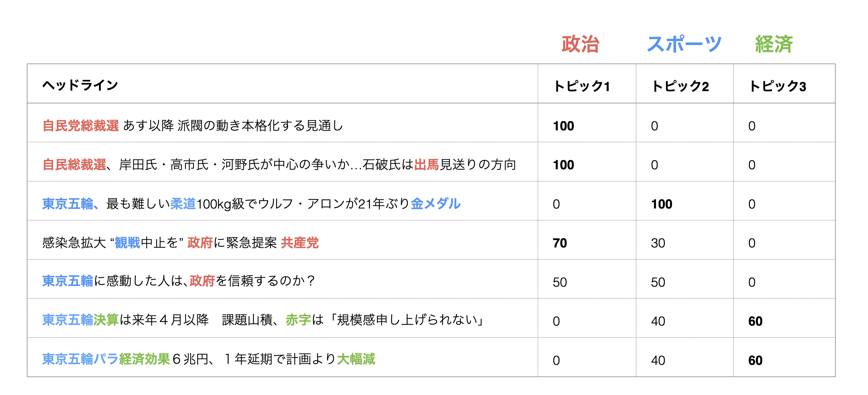Click the headline mentioning 岸田氏・高市氏・河野氏
Viewport: 868px width, 395px height.
[279, 165]
